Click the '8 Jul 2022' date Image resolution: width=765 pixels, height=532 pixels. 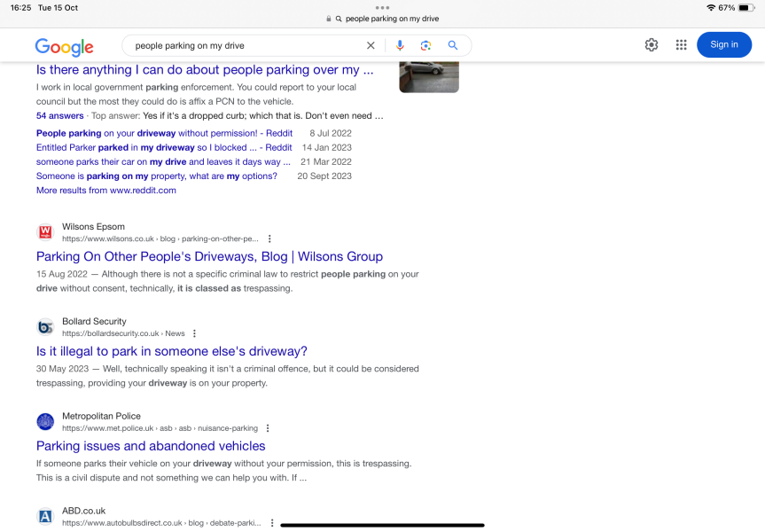click(331, 133)
